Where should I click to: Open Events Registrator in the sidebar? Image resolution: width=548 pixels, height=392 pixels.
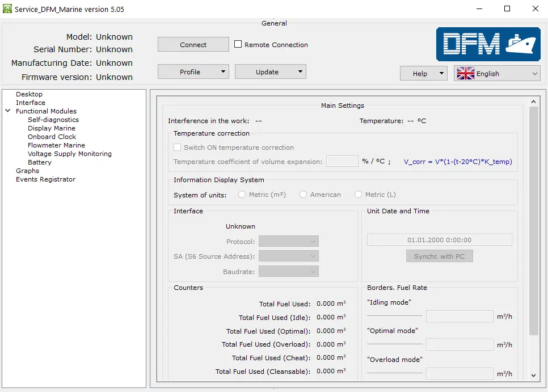[45, 179]
